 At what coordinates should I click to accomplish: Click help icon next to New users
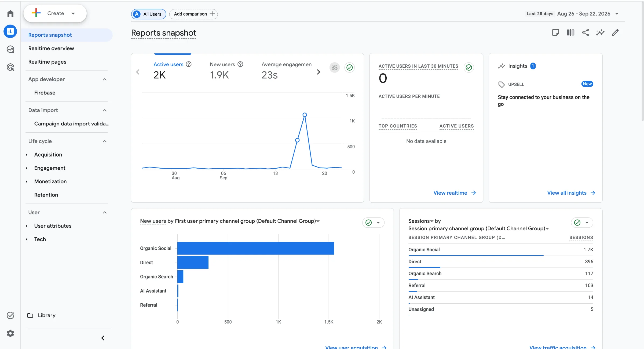coord(240,64)
